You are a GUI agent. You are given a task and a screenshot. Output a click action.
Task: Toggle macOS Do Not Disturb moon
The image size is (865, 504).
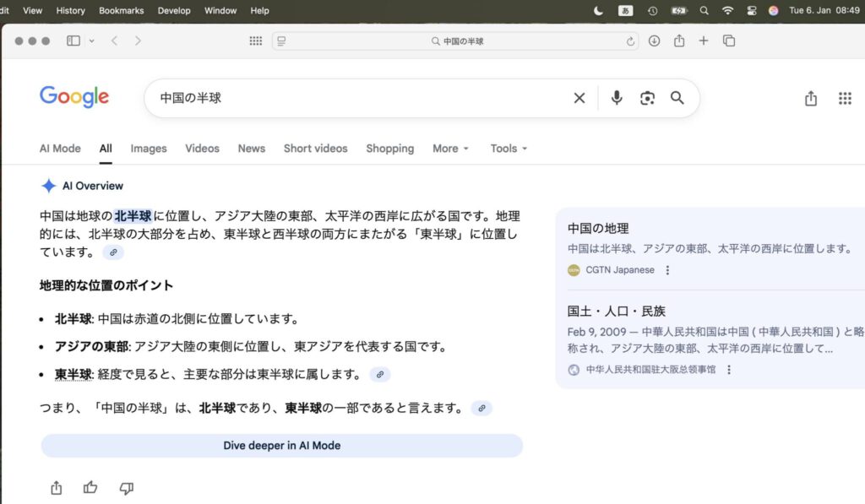point(599,11)
